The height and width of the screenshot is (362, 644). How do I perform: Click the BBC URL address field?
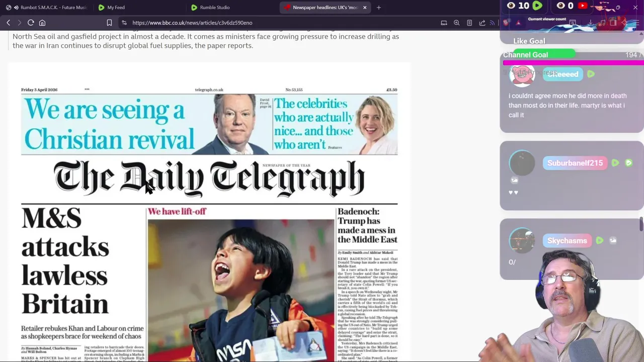[x=282, y=23]
